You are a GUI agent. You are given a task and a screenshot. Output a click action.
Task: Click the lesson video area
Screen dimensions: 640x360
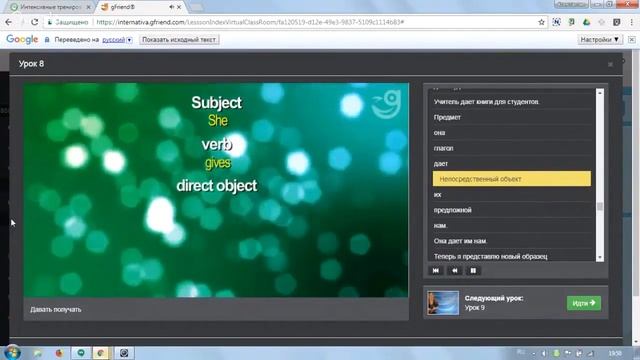coord(216,190)
